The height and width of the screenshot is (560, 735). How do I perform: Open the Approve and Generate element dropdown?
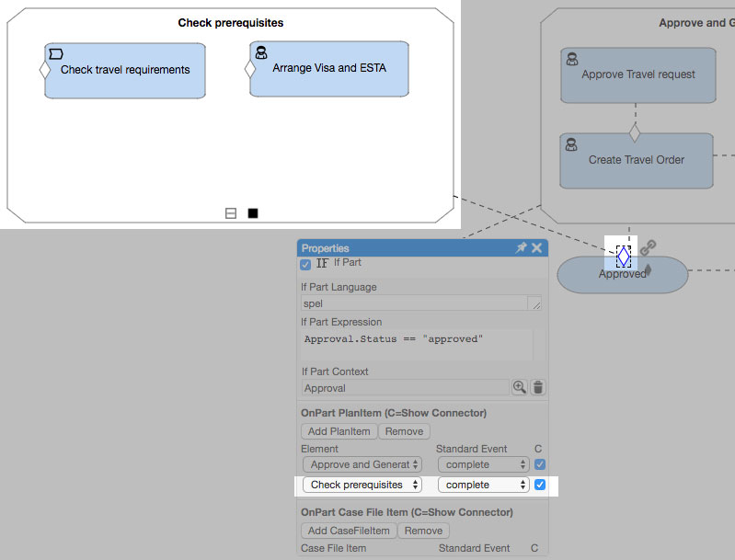362,464
